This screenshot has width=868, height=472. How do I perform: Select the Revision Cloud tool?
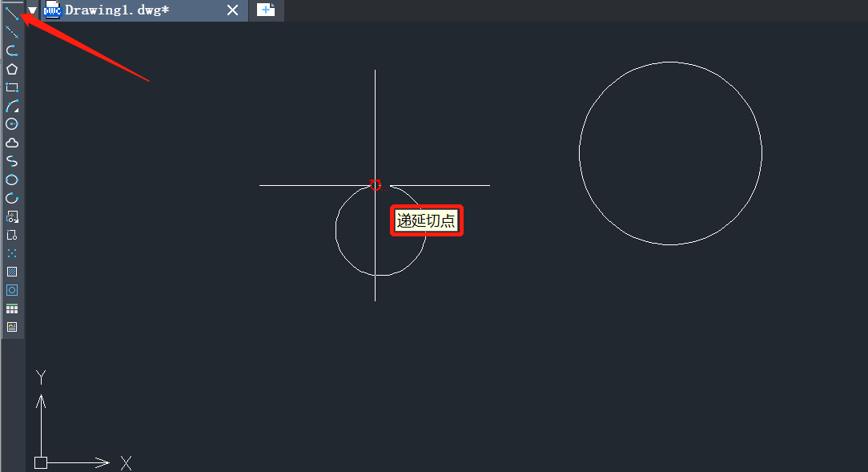point(12,143)
